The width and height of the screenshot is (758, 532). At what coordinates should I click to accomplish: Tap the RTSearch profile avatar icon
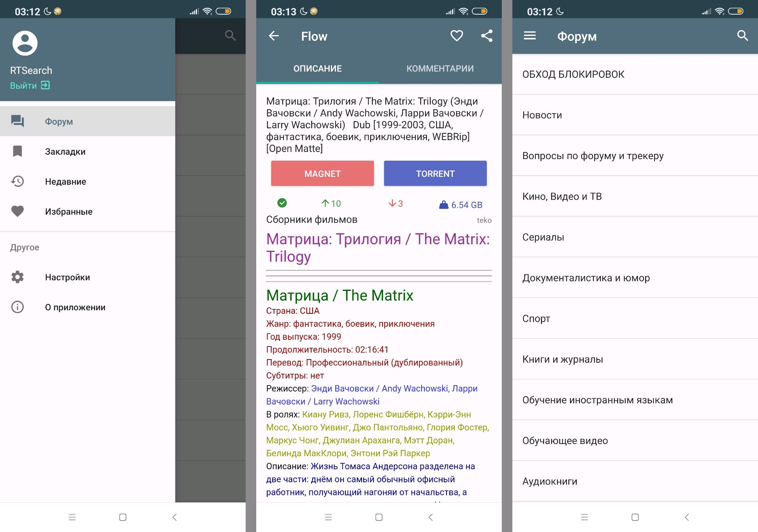(25, 43)
